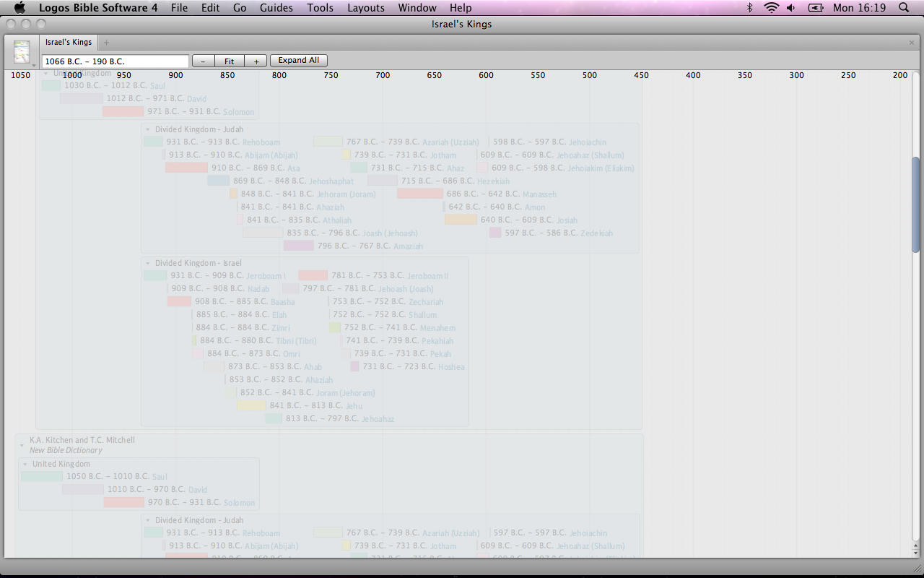Click the Jehoahaz link in Israel group

point(378,419)
